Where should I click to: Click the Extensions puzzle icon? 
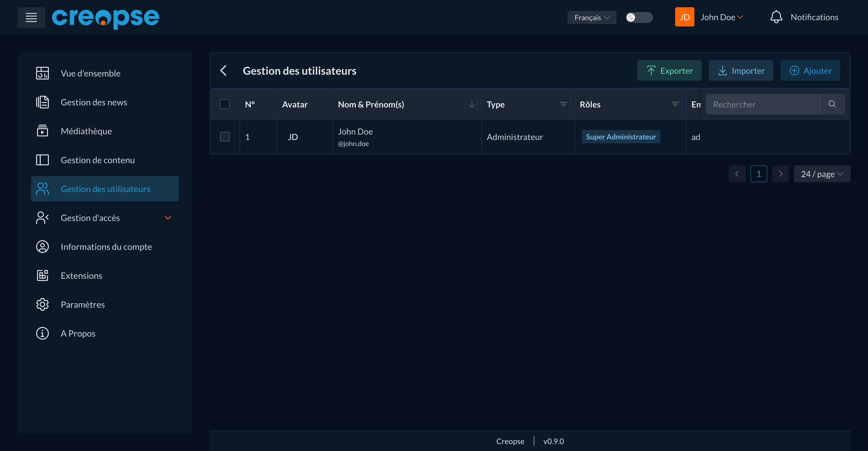(42, 276)
